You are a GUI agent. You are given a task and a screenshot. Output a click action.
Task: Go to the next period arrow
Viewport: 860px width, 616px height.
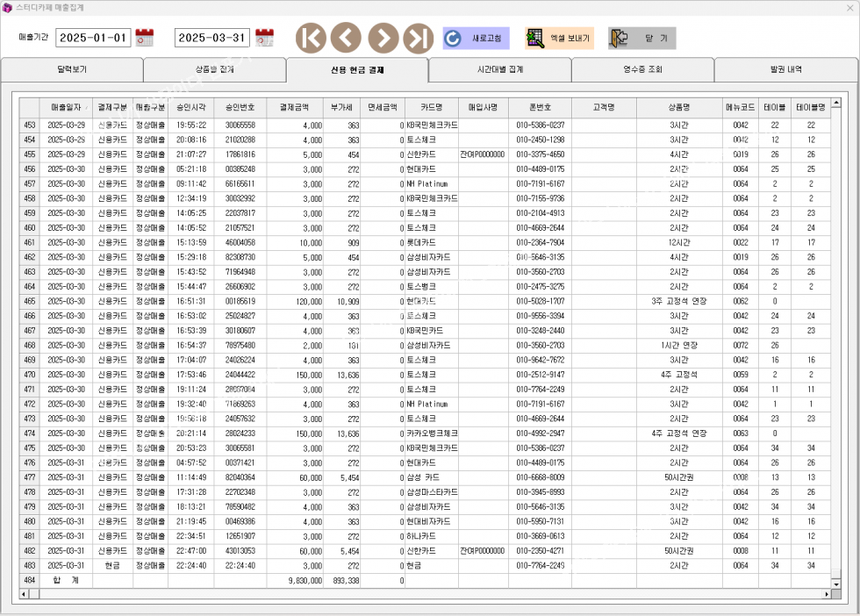(x=383, y=38)
